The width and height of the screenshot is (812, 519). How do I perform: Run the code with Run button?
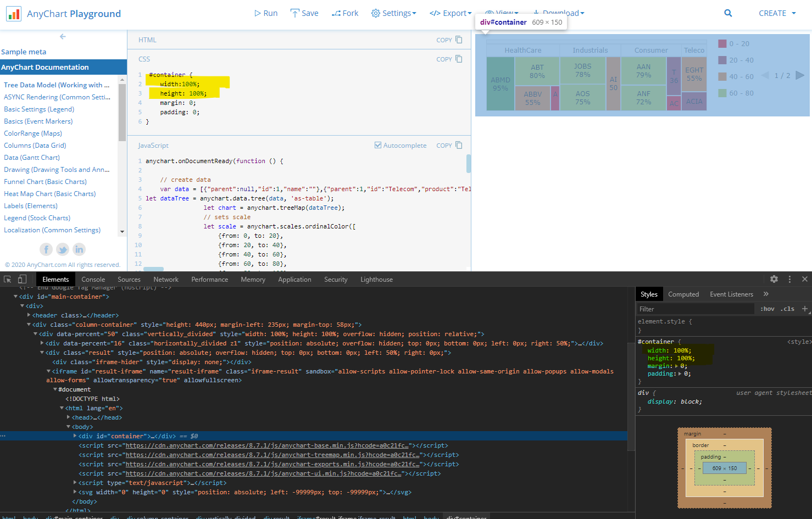pos(266,13)
